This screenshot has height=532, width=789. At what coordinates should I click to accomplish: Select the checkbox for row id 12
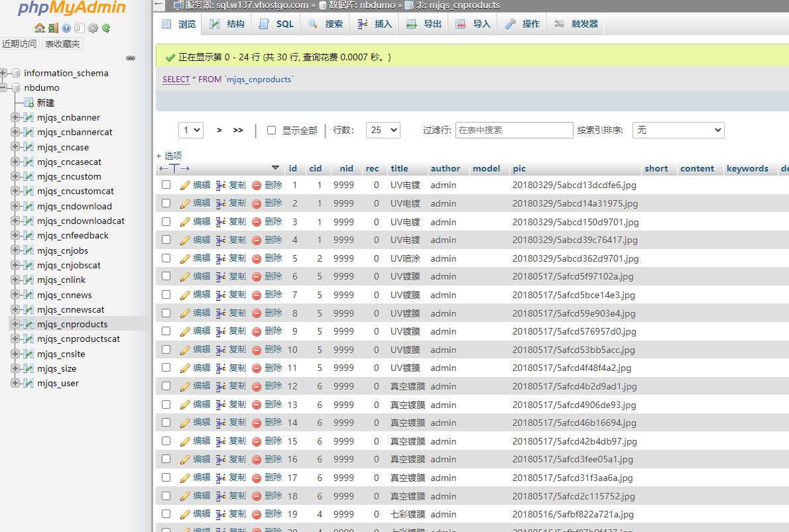(x=166, y=386)
